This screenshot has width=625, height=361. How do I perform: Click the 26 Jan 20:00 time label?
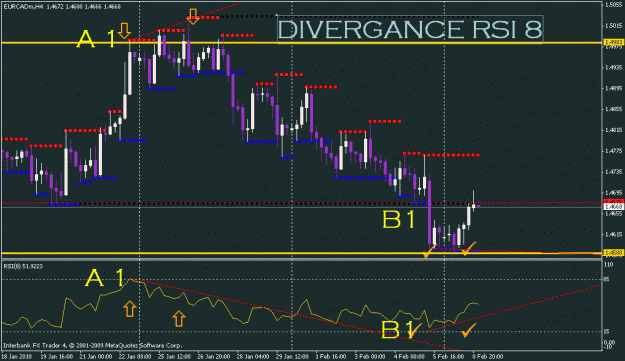point(213,356)
